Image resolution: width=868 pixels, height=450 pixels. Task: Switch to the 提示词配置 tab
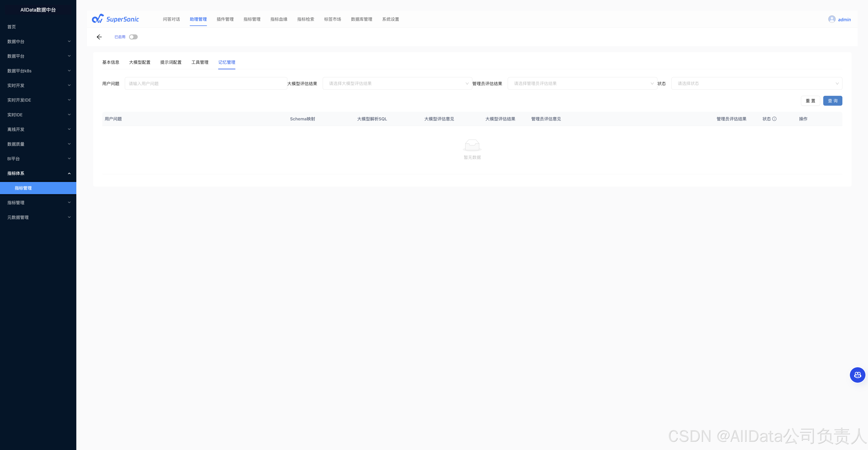(171, 62)
